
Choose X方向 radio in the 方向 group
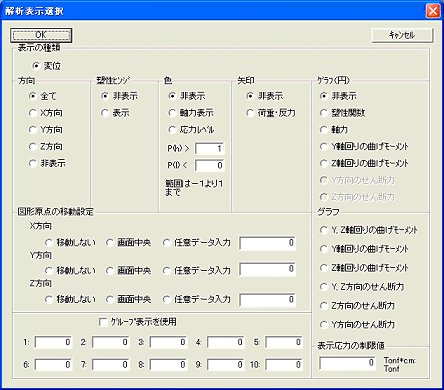[x=46, y=113]
